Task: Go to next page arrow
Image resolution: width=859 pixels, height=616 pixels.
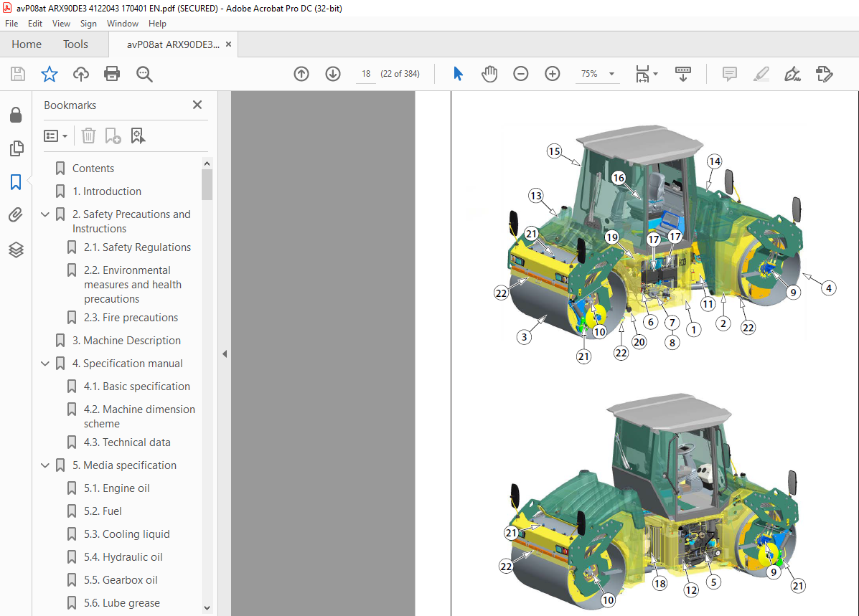Action: pyautogui.click(x=333, y=74)
